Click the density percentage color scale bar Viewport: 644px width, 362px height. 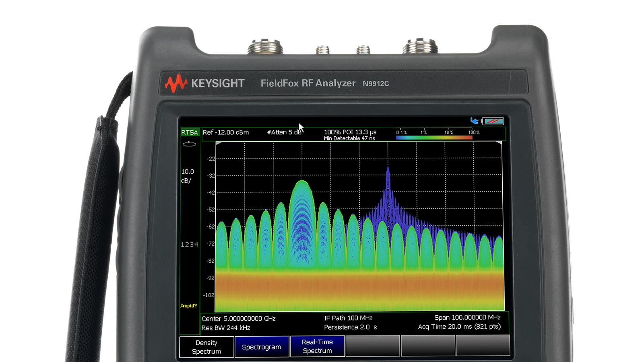(x=435, y=137)
